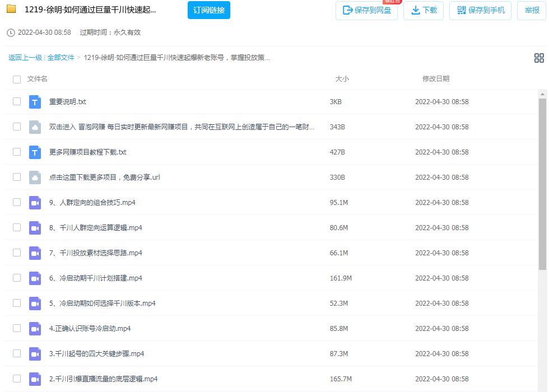Click the video icon for 6、冷启动期千川计划搭建.mp4
549x392 pixels.
(x=35, y=278)
